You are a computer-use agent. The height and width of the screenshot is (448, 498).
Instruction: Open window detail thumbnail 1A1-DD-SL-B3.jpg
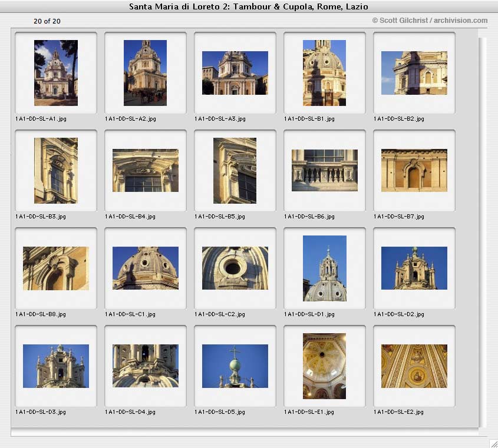pyautogui.click(x=56, y=171)
